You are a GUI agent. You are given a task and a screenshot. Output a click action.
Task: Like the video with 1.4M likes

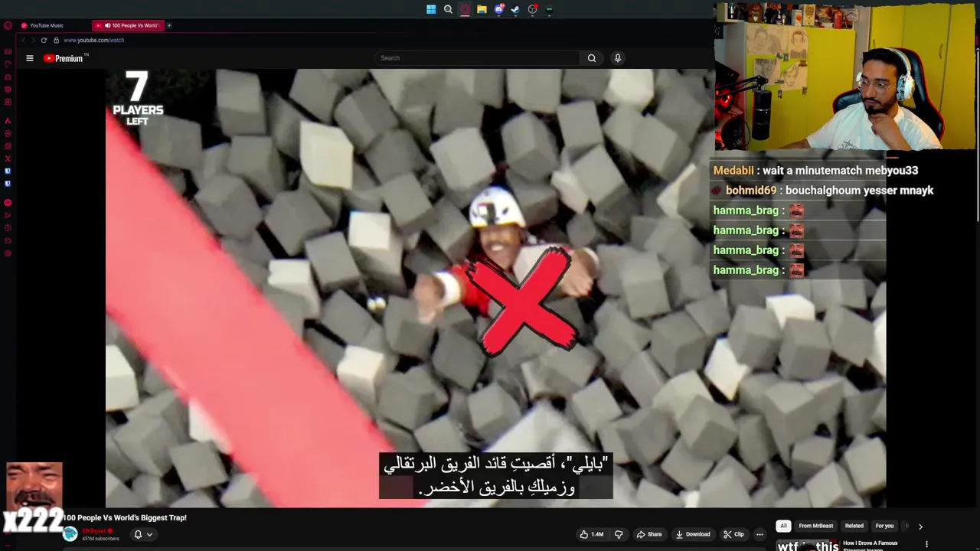592,534
